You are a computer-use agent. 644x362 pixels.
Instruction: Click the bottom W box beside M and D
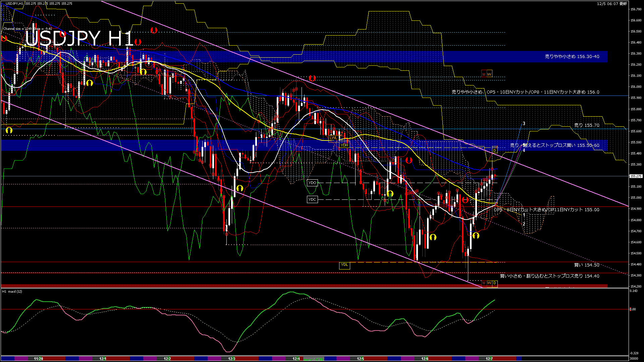pyautogui.click(x=489, y=283)
